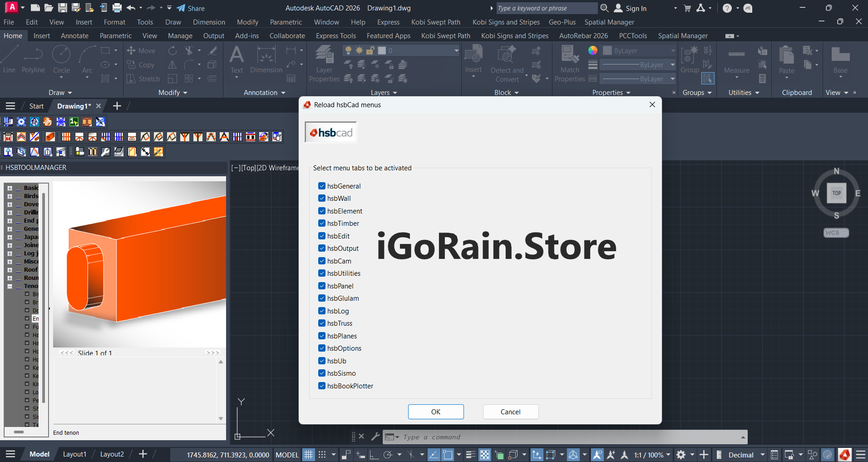Click Cancel in the Reload dialog
Image resolution: width=868 pixels, height=462 pixels.
point(510,412)
